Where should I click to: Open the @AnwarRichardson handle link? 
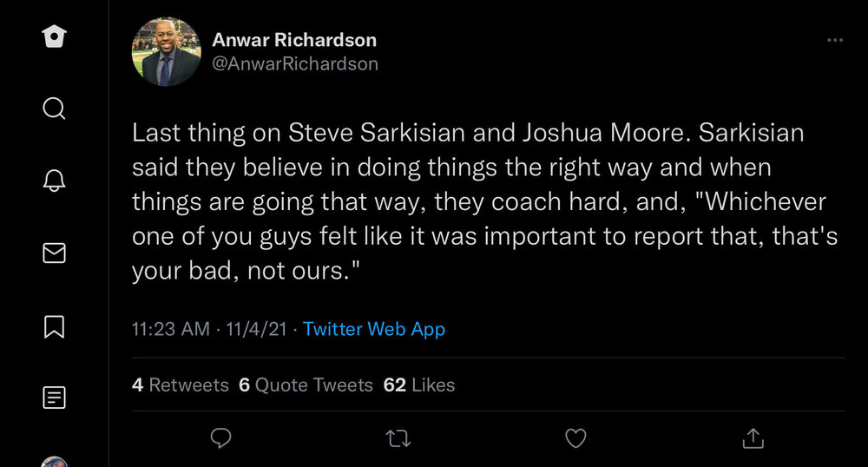coord(295,64)
